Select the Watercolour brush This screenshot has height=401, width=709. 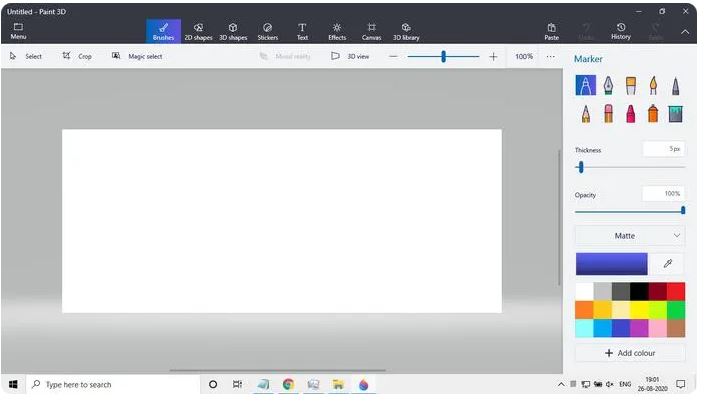653,85
